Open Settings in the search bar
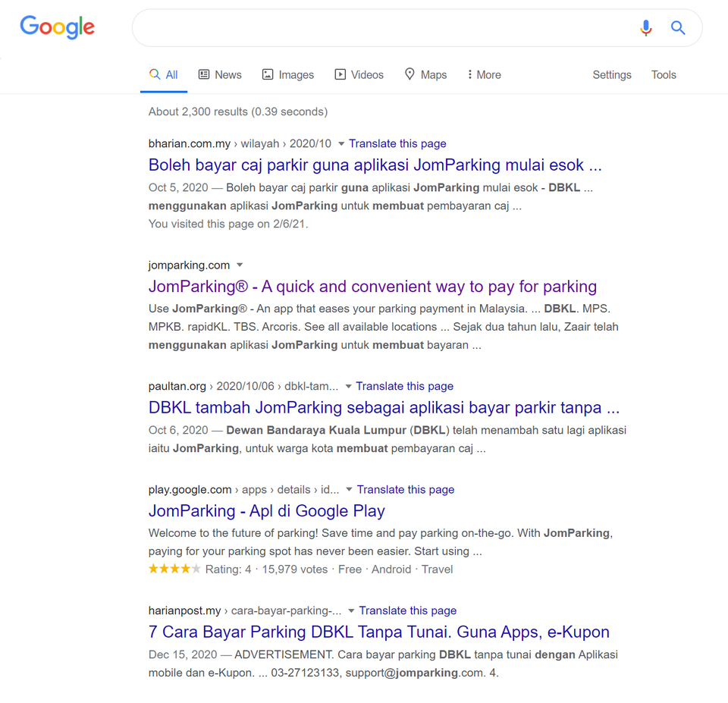The image size is (728, 703). click(612, 75)
